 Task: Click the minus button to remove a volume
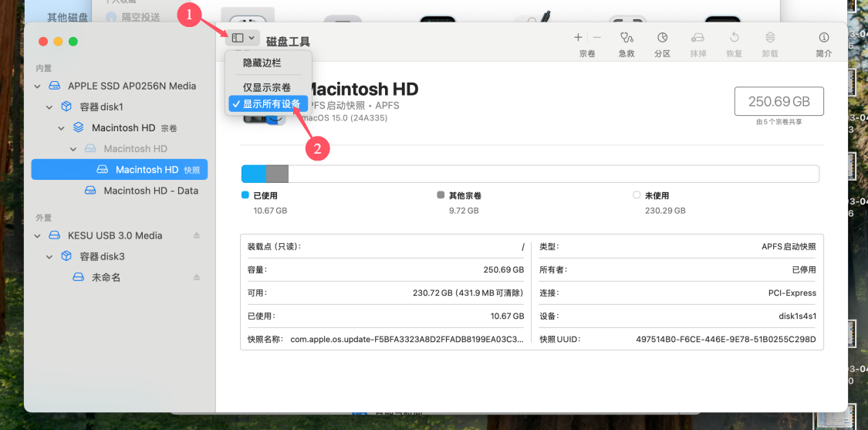596,38
